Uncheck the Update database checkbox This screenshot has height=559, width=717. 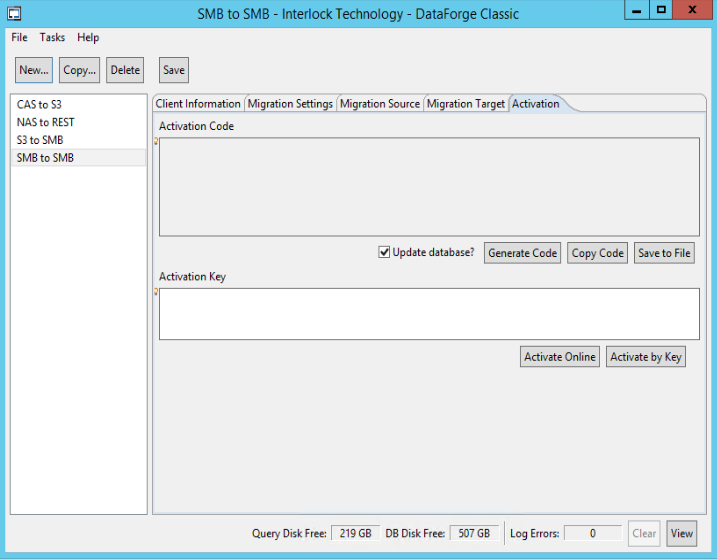pos(384,252)
